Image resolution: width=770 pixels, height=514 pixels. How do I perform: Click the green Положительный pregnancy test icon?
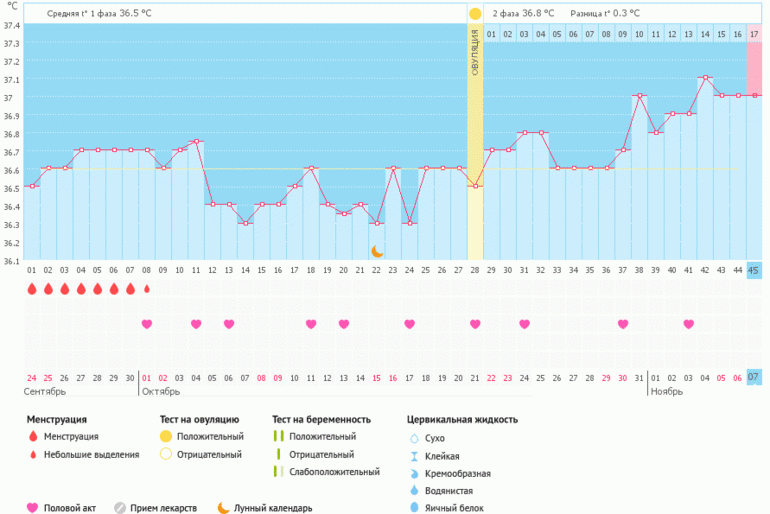tap(280, 437)
